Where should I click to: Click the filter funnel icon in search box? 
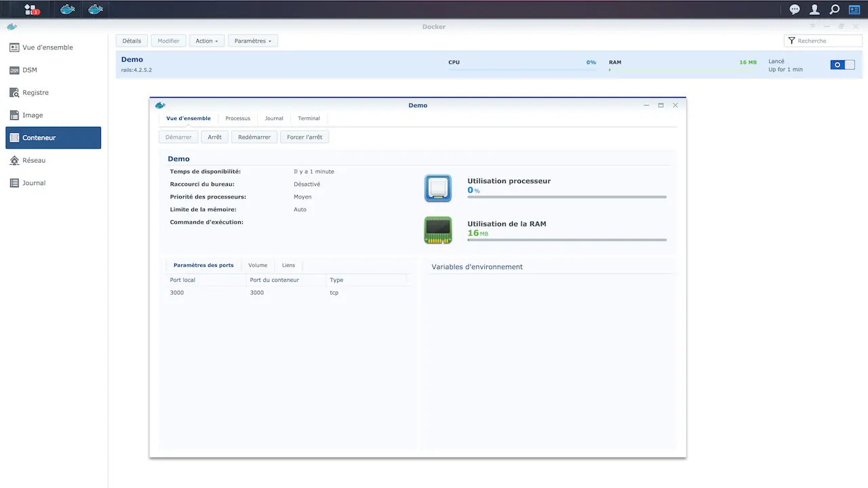(791, 41)
